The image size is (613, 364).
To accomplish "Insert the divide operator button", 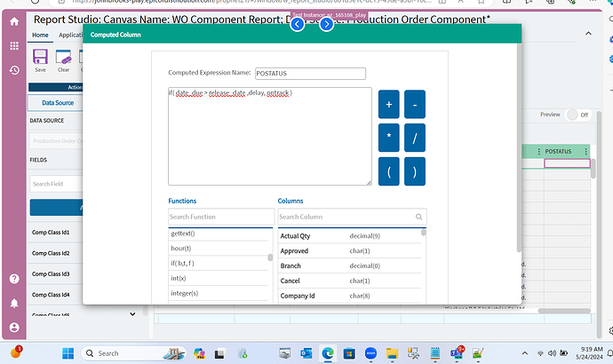I will coord(415,138).
